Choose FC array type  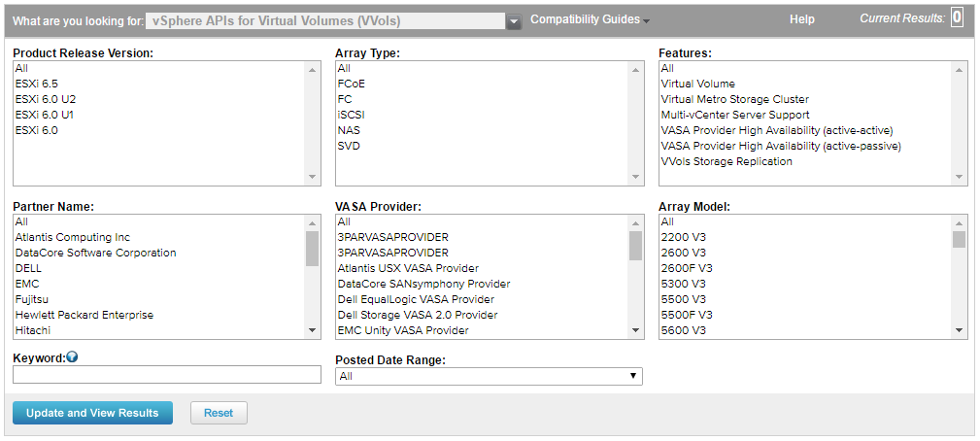[482, 99]
